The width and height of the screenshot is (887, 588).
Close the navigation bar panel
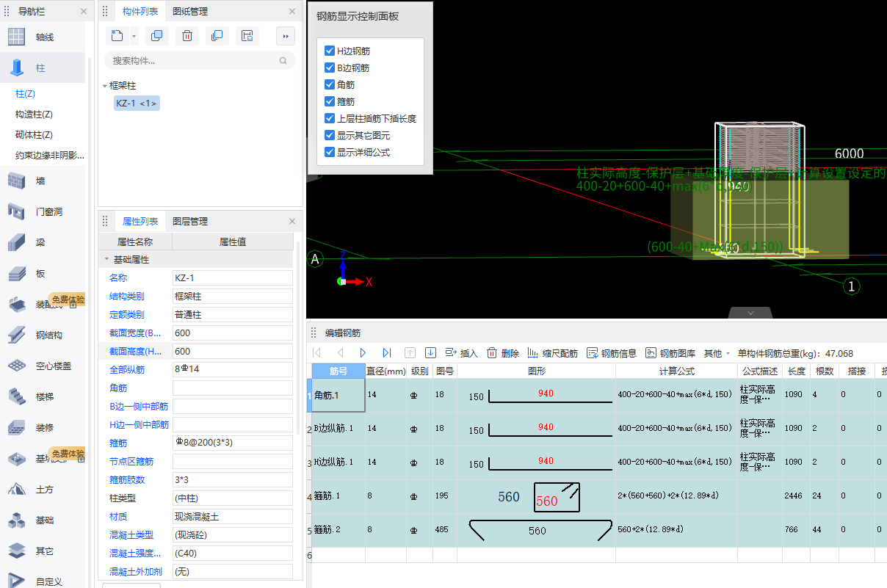(x=83, y=12)
